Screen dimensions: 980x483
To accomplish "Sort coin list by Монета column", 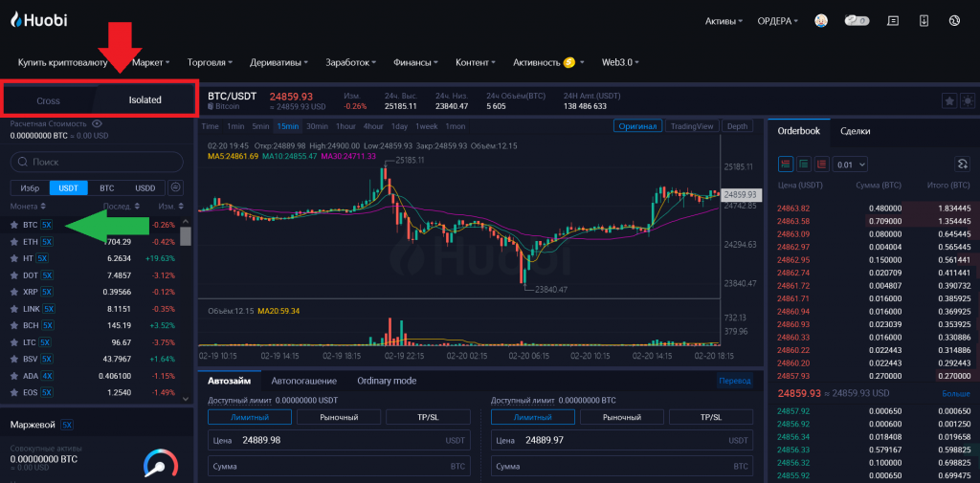I will 28,207.
